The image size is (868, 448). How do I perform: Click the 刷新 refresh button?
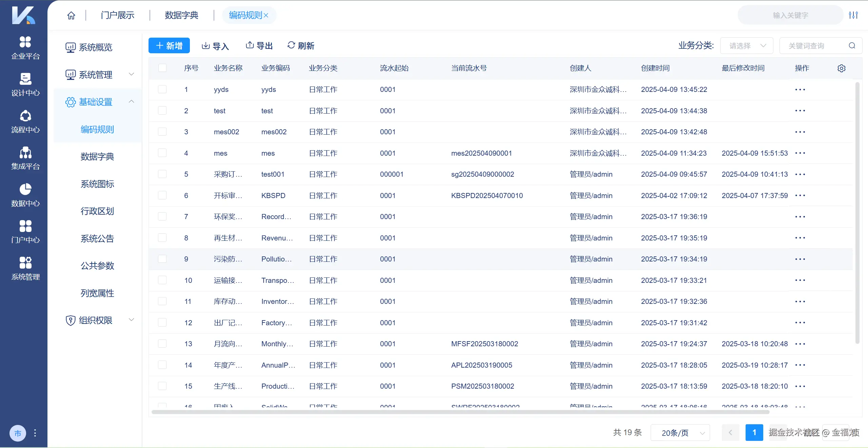(x=301, y=46)
